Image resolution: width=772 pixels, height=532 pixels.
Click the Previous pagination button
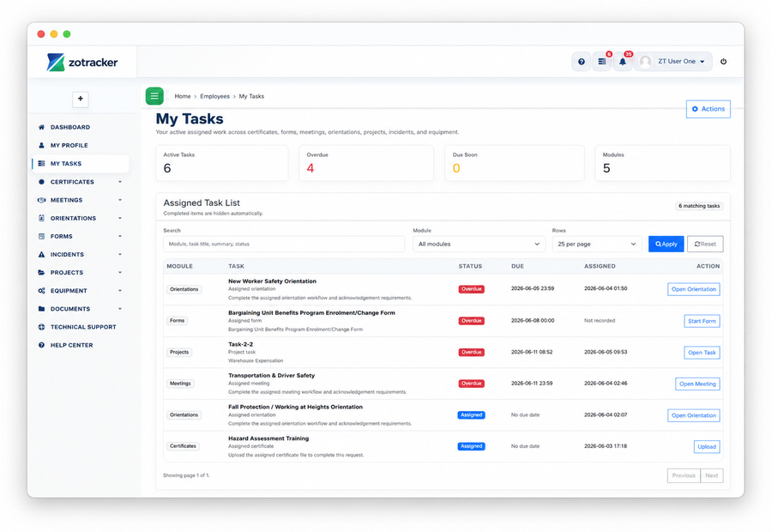684,475
